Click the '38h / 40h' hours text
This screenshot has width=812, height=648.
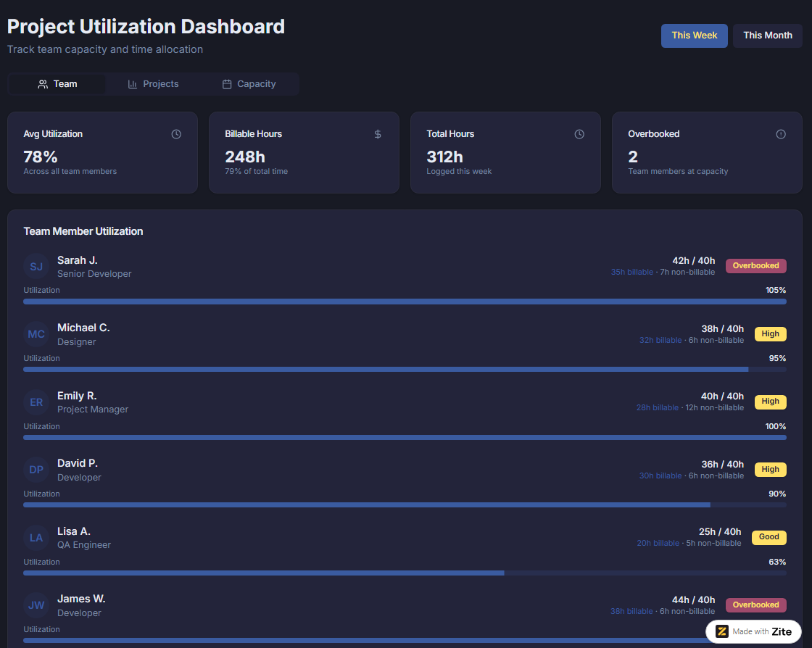(722, 329)
